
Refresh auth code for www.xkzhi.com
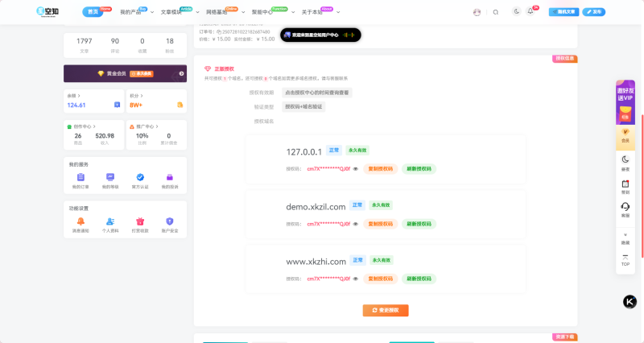click(x=419, y=279)
